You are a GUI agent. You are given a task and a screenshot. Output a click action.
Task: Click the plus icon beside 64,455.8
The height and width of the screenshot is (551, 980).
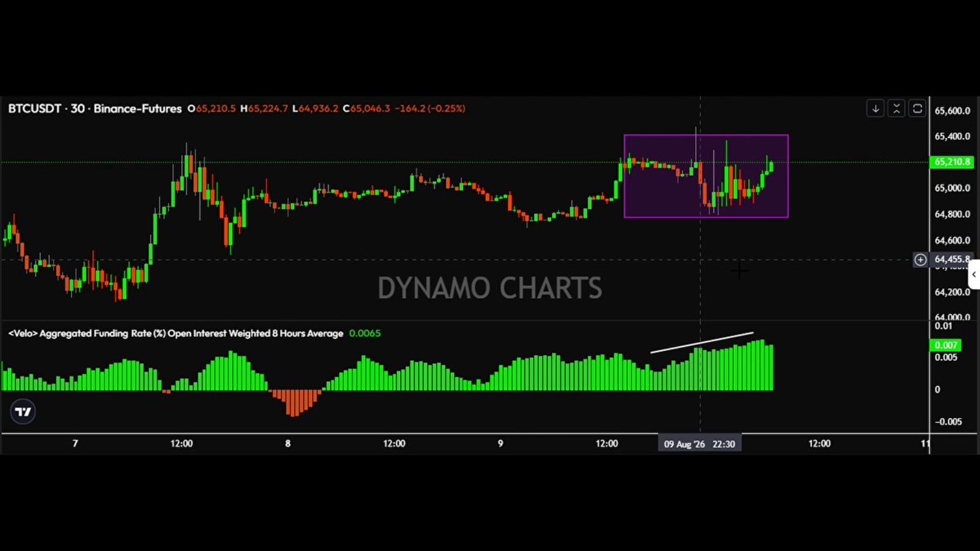[x=920, y=260]
